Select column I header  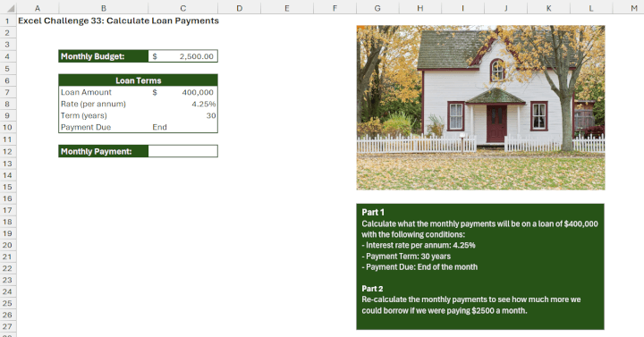coord(463,8)
